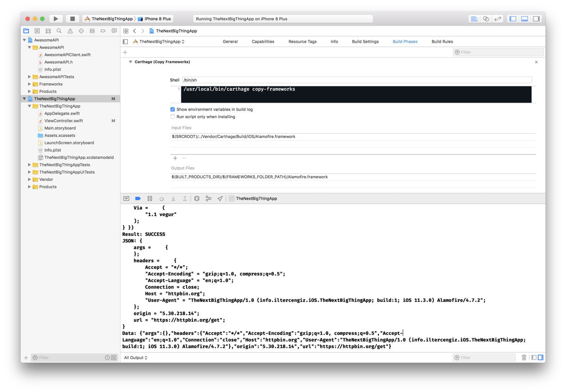Show the console pane toggle
This screenshot has width=566, height=392.
pyautogui.click(x=541, y=357)
